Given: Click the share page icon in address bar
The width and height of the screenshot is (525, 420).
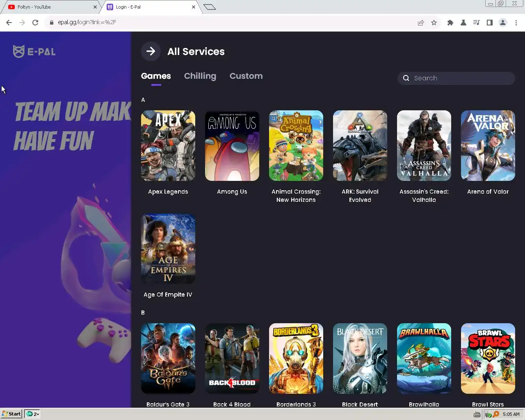Looking at the screenshot, I should pyautogui.click(x=421, y=23).
